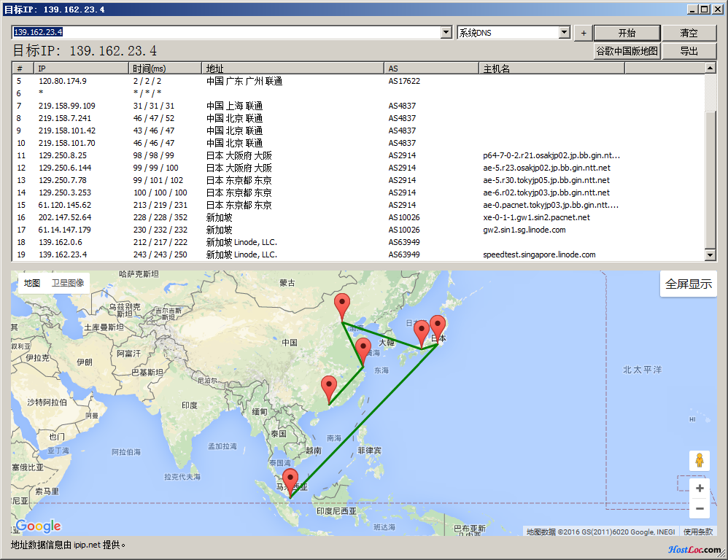Click the Osaka map pin marker
The image size is (728, 560).
421,333
